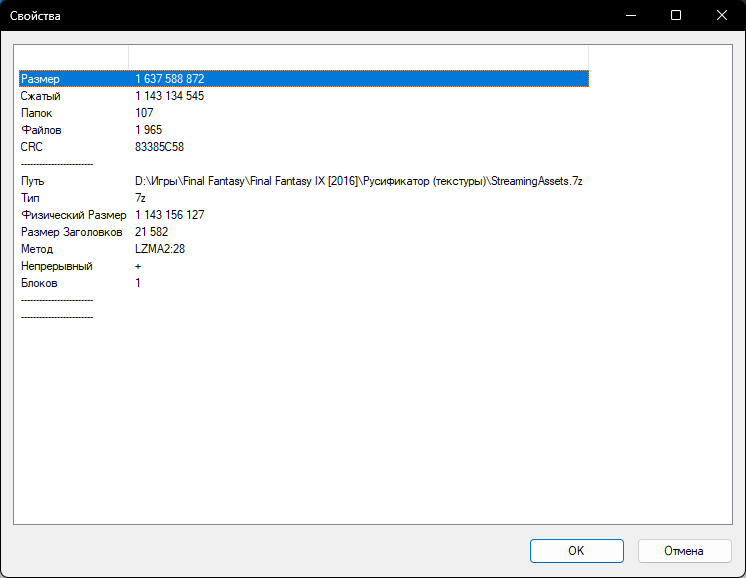Select the Файлов row
This screenshot has height=578, width=746.
pos(41,130)
